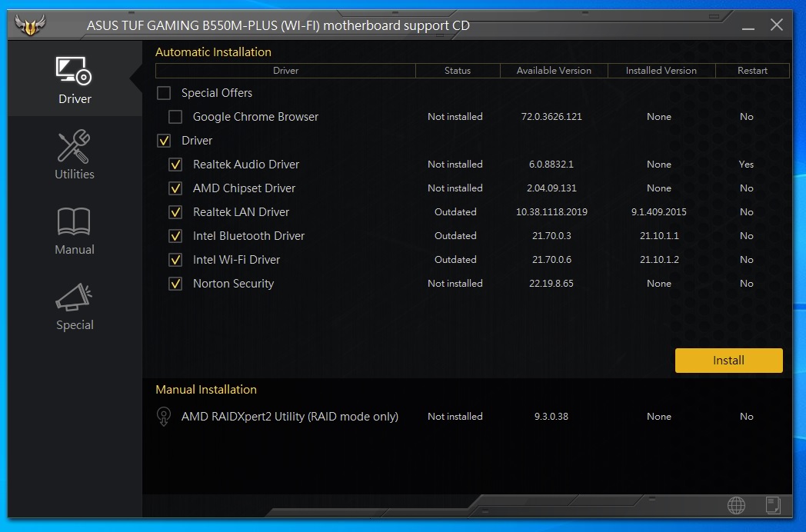The height and width of the screenshot is (532, 806).
Task: Open the Driver section icon
Action: [x=75, y=72]
